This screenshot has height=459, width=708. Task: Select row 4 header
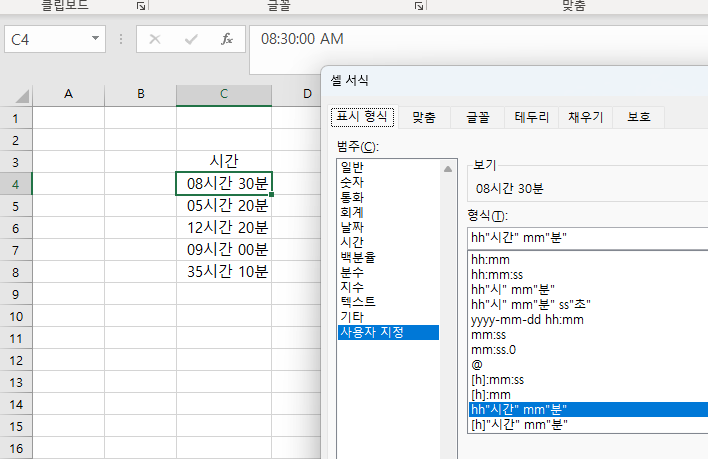point(16,184)
